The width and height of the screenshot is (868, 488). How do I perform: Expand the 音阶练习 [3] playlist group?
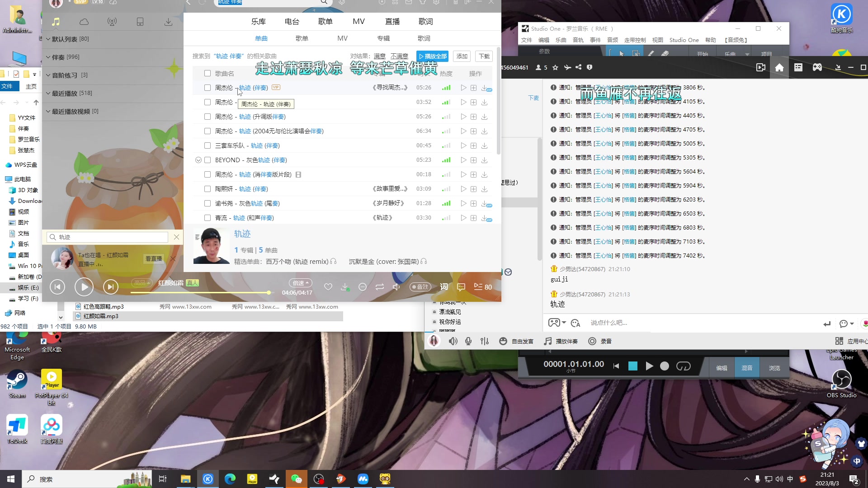[x=48, y=75]
